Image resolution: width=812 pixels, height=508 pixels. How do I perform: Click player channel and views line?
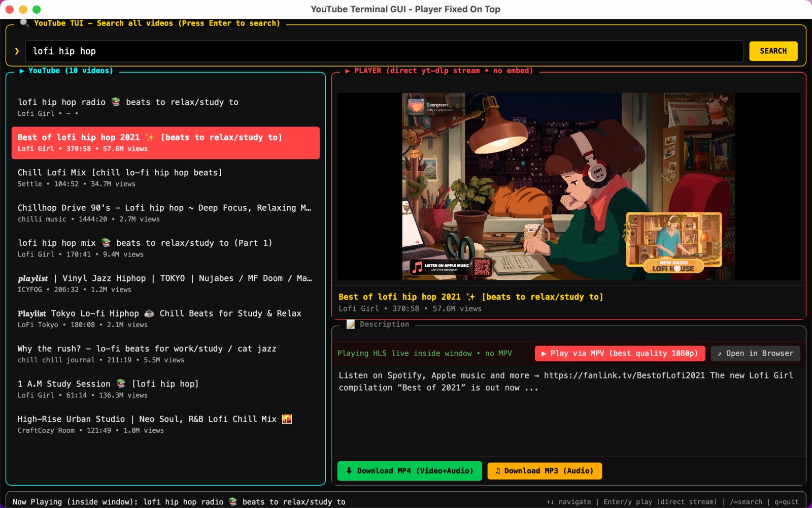410,308
